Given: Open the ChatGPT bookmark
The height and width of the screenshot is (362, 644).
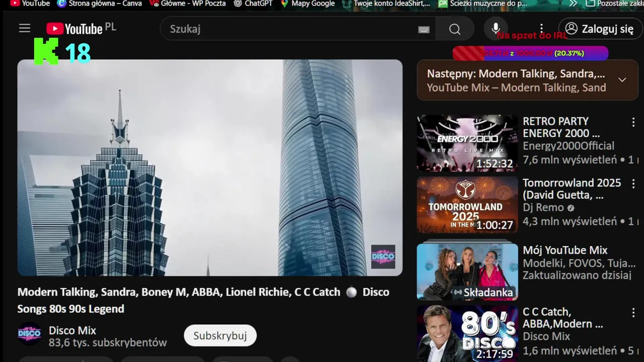Looking at the screenshot, I should tap(253, 4).
